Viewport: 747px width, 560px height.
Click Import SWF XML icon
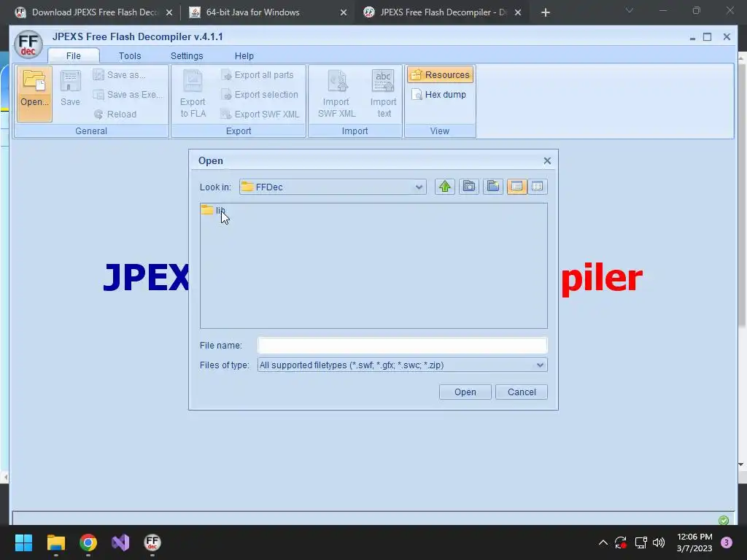[x=336, y=94]
